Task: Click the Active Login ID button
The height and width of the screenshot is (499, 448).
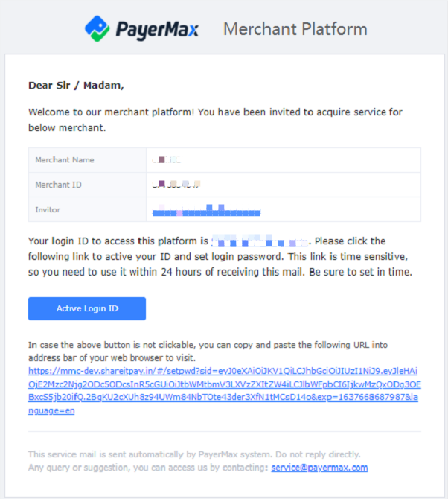Action: 87,308
